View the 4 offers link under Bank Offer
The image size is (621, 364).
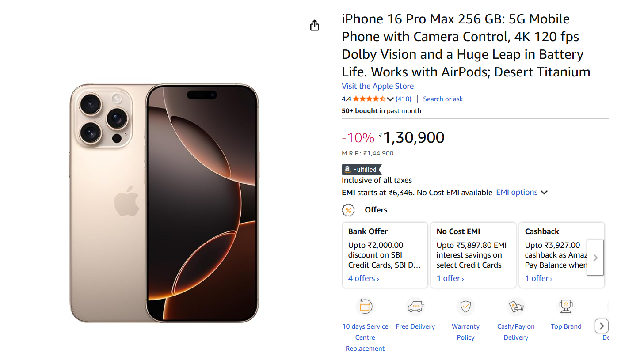[x=363, y=278]
